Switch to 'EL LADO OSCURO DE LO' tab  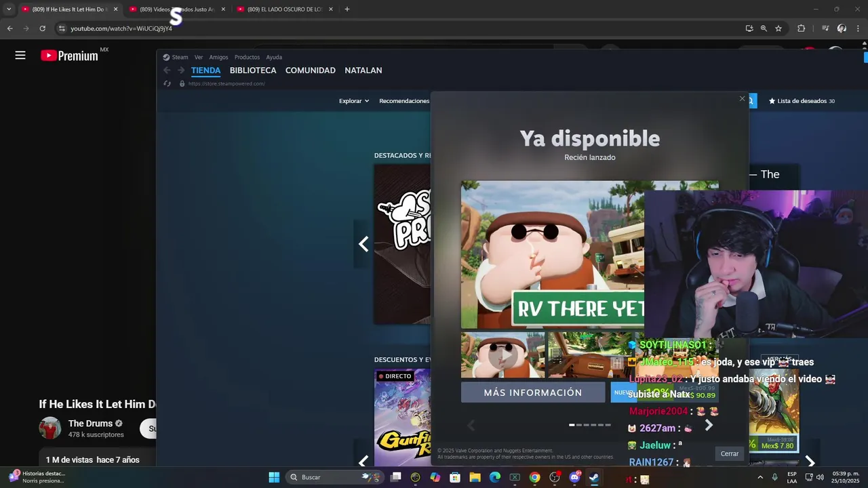284,9
